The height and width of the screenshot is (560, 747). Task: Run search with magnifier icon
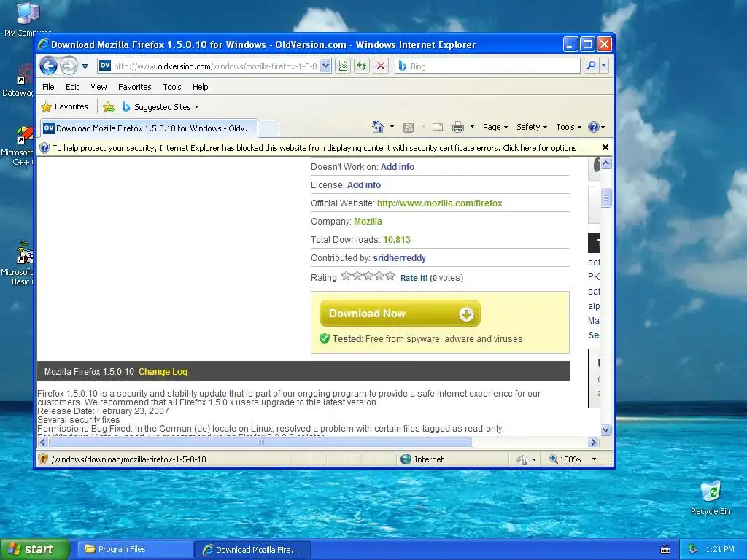point(591,66)
